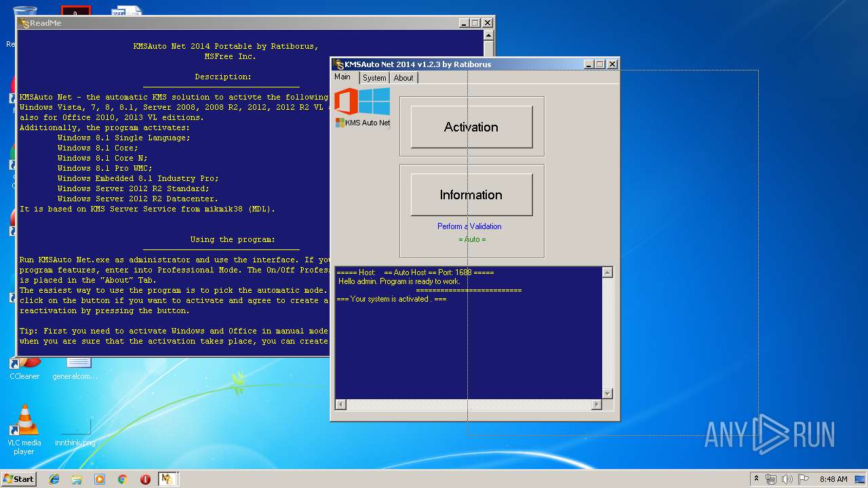Minimize the ReadMe window

(464, 23)
